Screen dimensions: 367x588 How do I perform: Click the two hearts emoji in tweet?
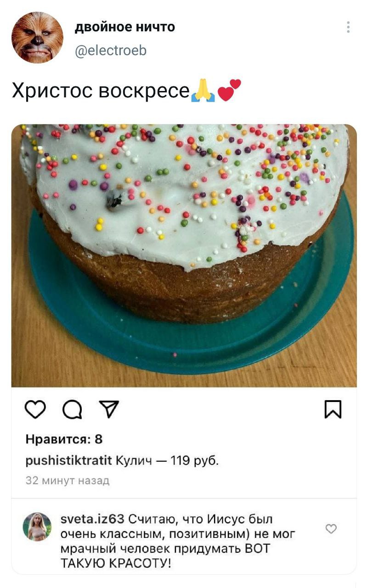tap(229, 90)
